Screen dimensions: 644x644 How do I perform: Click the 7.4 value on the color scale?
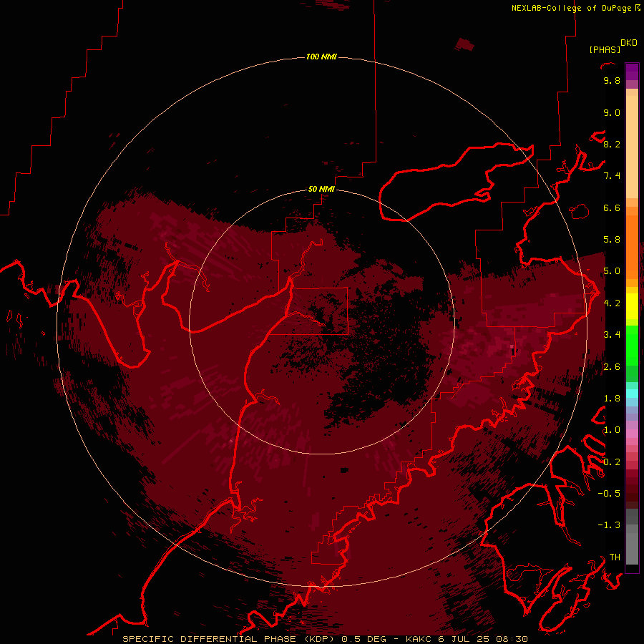[x=612, y=176]
